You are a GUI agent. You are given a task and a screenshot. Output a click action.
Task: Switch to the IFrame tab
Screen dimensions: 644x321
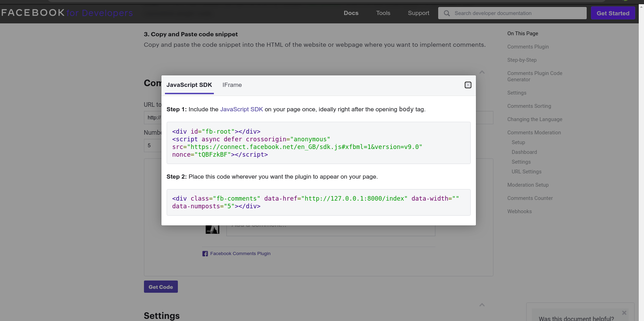pyautogui.click(x=232, y=85)
